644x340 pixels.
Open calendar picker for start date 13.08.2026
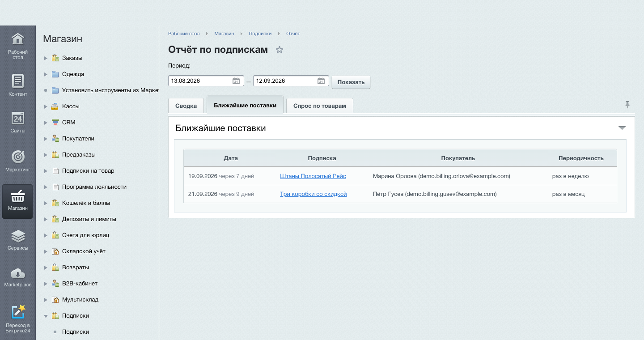236,81
